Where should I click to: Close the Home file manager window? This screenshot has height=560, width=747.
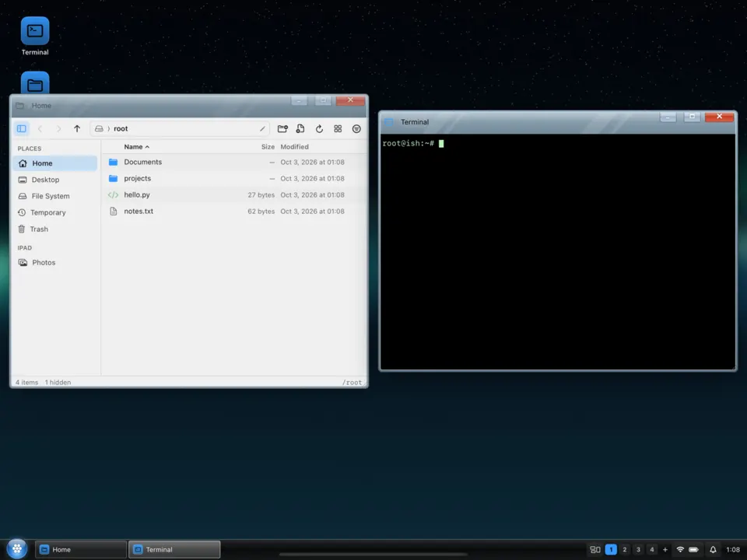coord(350,100)
